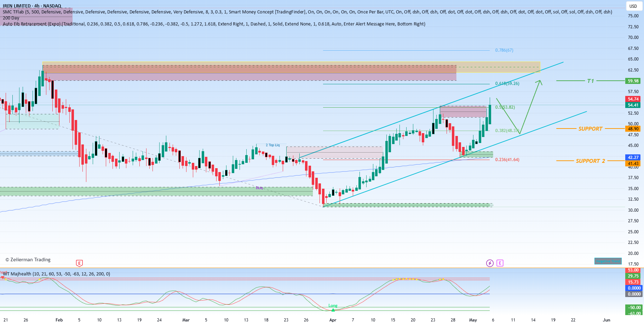Click the blue 0.0000 oscillator value tag
644x325 pixels.
(x=634, y=288)
